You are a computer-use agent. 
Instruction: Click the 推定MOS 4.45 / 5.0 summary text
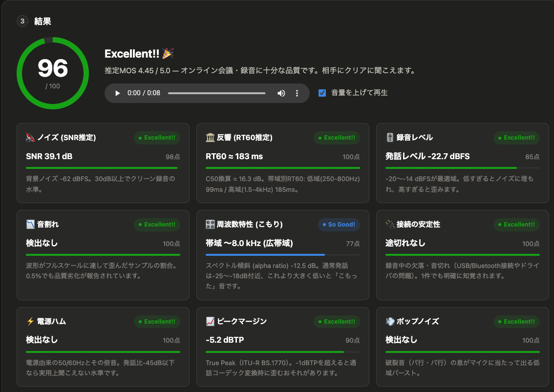click(x=260, y=71)
